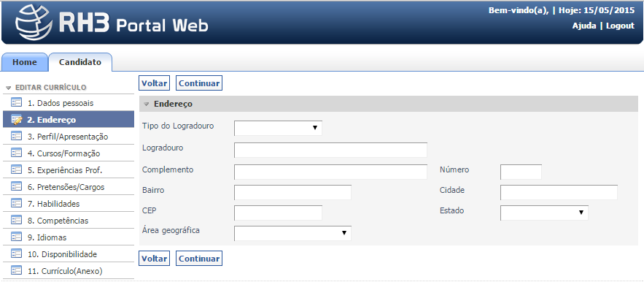Switch to the Home tab
644x282 pixels.
point(25,62)
